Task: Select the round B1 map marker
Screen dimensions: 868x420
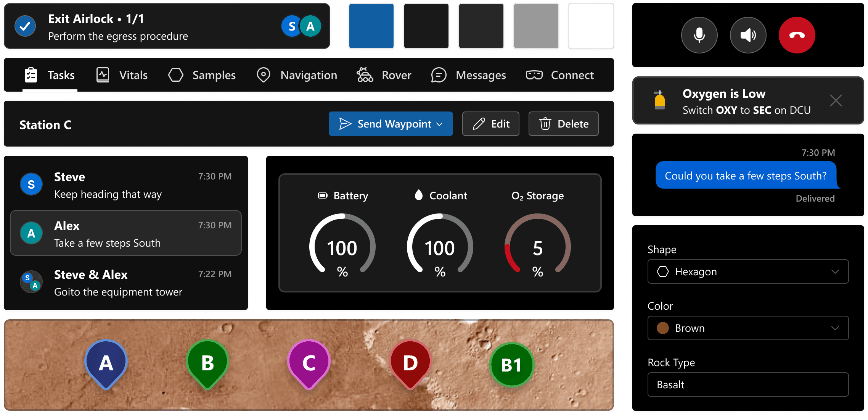Action: [511, 365]
